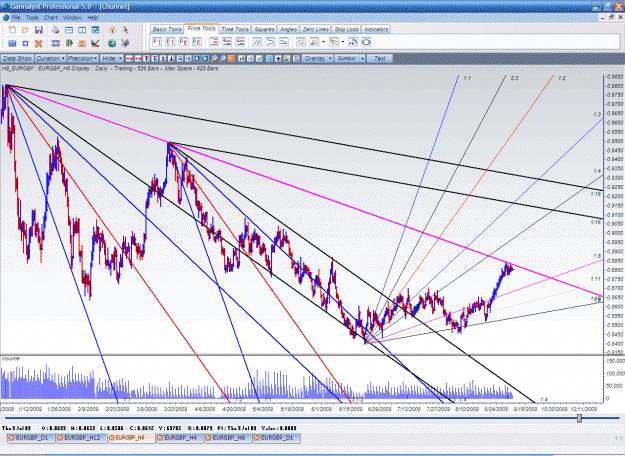Screen dimensions: 625x456
Task: Open the Window menu
Action: [x=72, y=18]
